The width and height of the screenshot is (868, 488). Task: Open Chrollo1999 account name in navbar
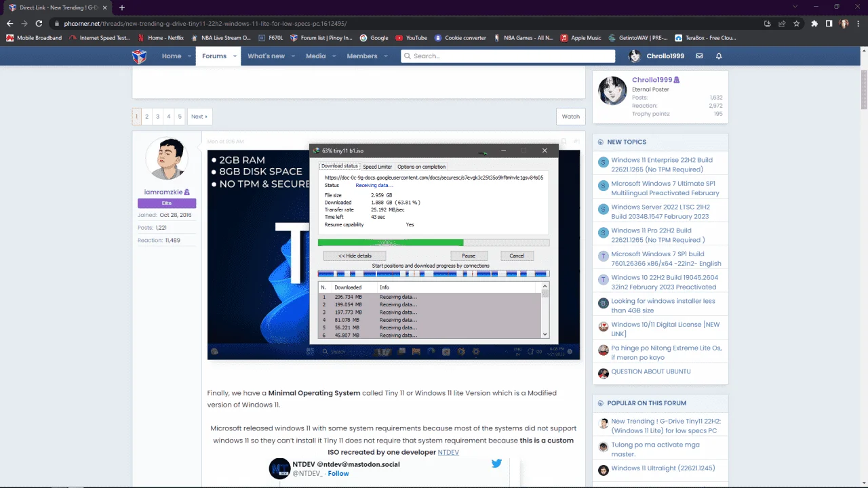[665, 56]
